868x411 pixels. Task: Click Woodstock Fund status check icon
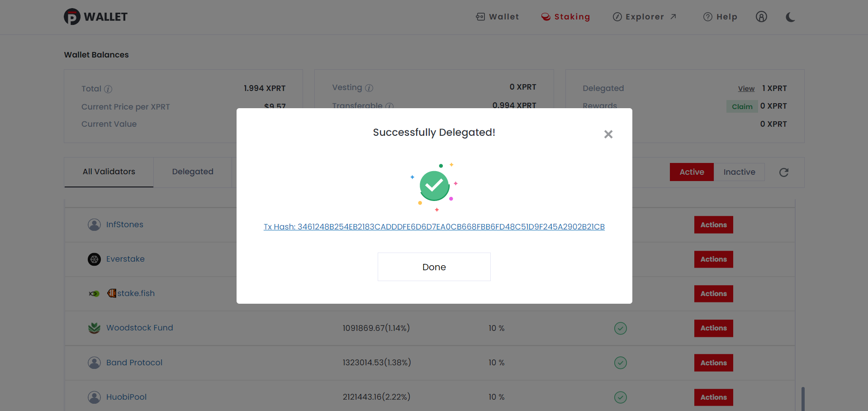tap(620, 328)
